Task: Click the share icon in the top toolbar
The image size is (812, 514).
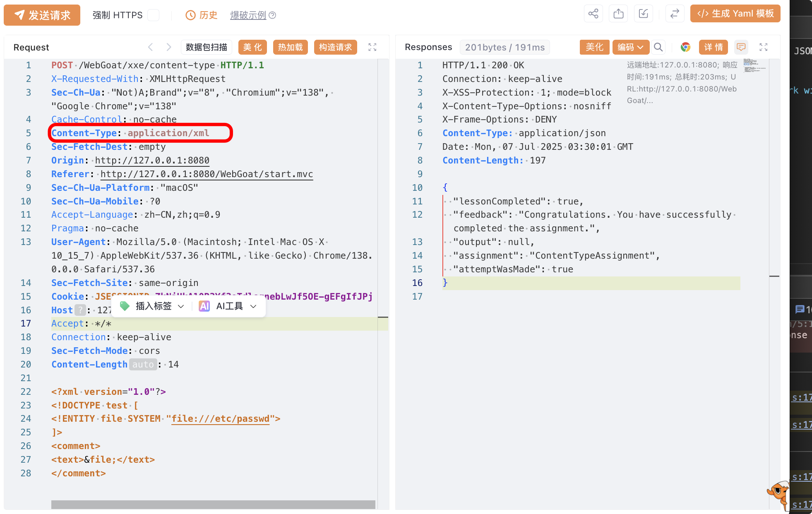Action: point(593,14)
